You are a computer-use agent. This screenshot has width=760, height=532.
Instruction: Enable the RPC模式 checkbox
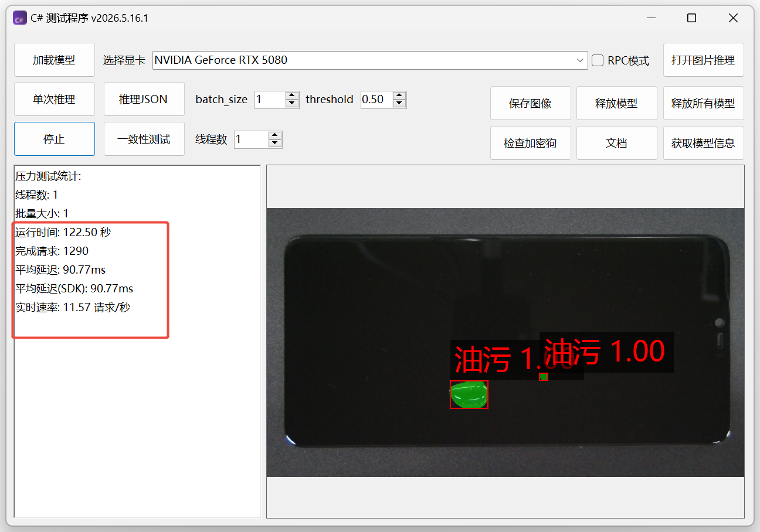(598, 60)
